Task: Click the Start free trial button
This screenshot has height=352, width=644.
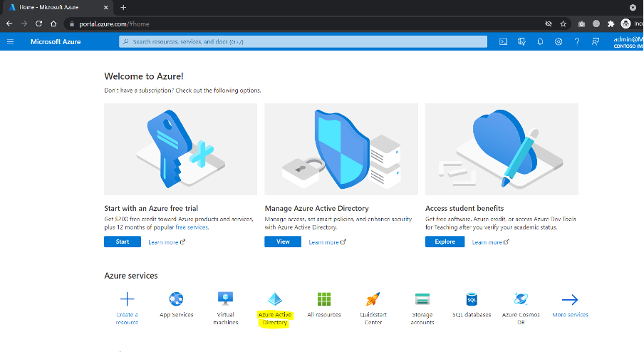Action: click(x=123, y=242)
